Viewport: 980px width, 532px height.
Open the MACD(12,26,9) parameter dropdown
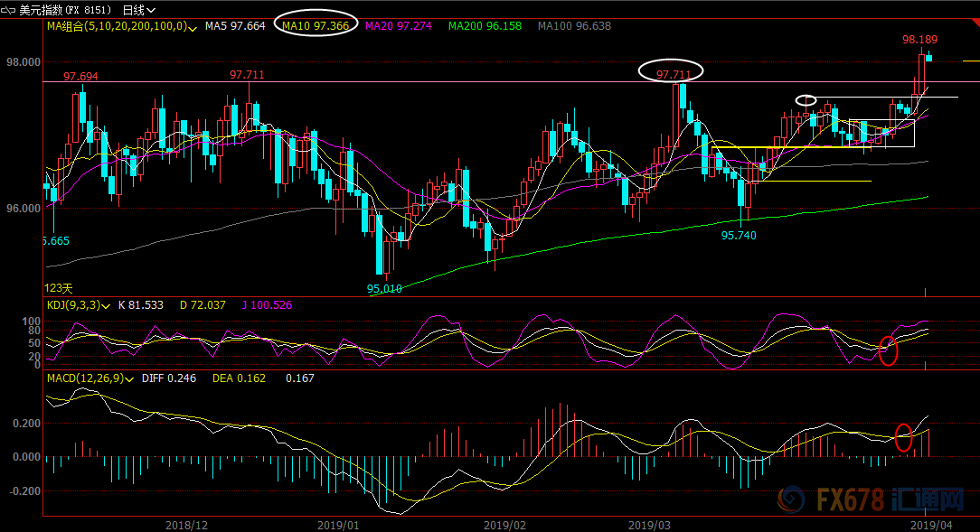coord(129,378)
